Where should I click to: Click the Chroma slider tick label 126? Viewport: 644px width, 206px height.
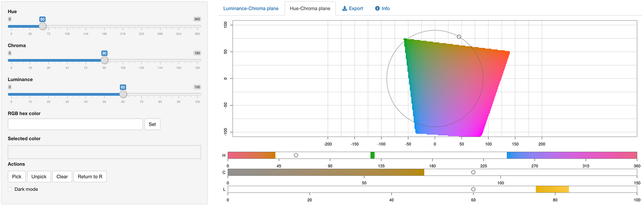(x=142, y=68)
